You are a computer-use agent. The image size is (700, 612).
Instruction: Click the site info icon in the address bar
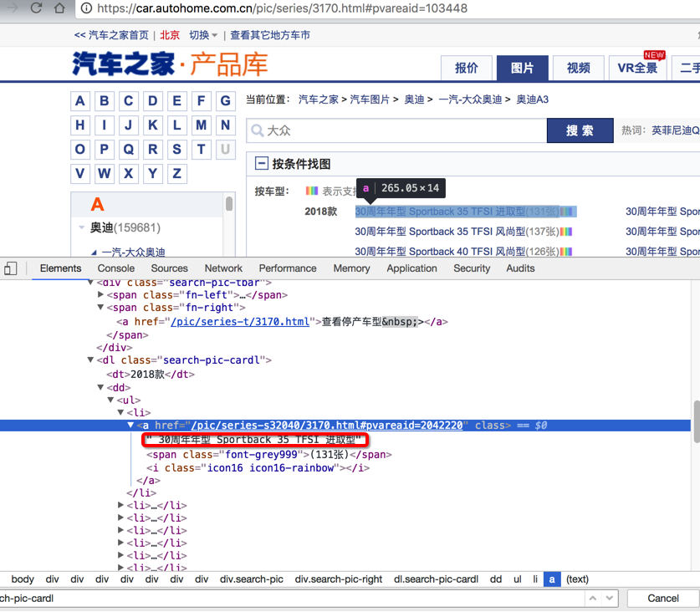pos(87,8)
